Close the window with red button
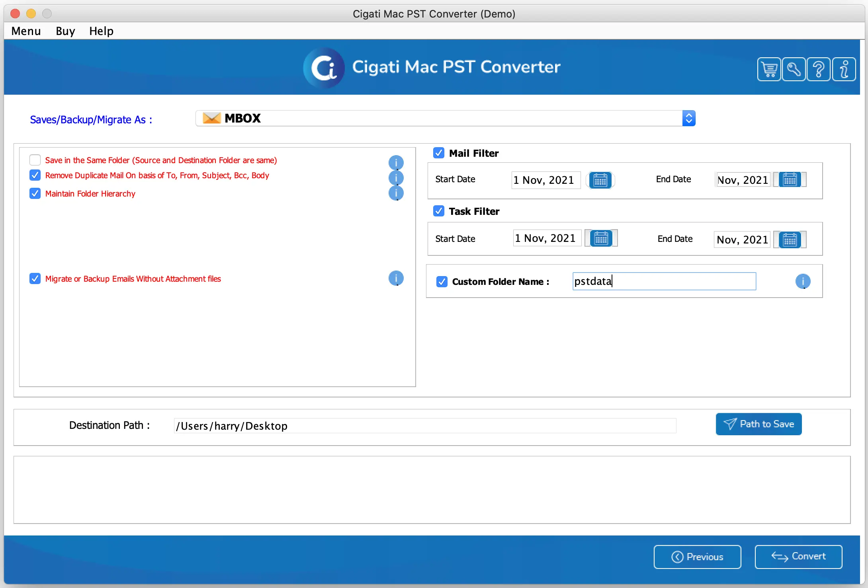 point(16,14)
